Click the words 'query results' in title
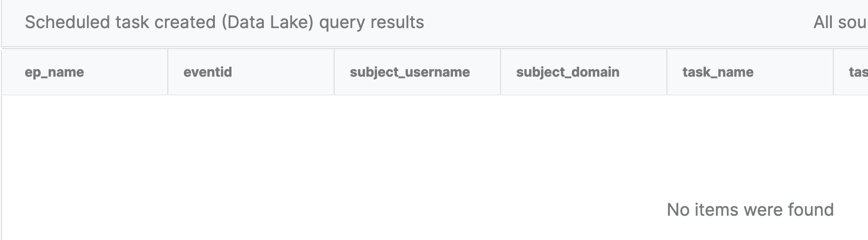Viewport: 868px width, 240px height. 371,22
